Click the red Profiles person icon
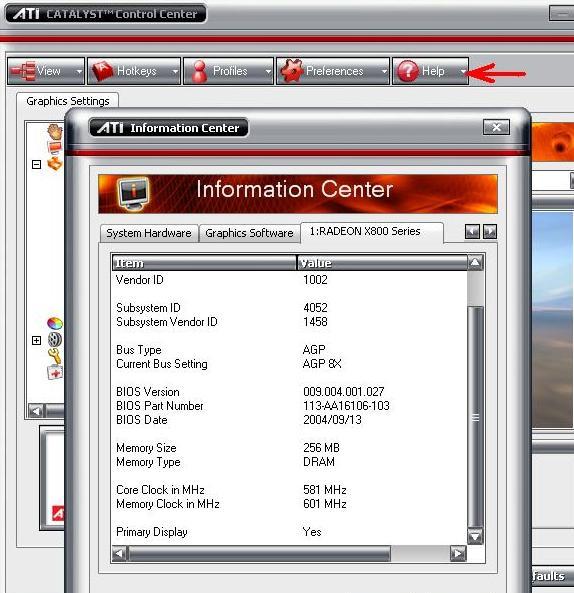This screenshot has width=574, height=593. coord(199,71)
